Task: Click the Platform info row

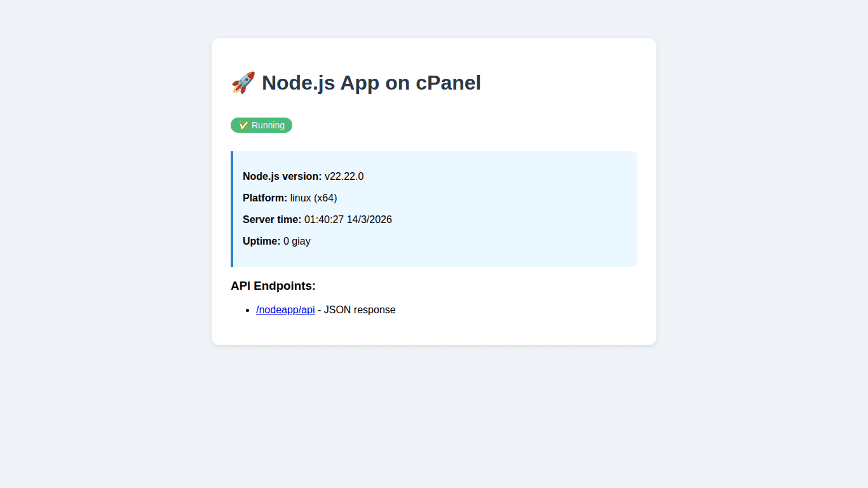Action: pos(289,198)
